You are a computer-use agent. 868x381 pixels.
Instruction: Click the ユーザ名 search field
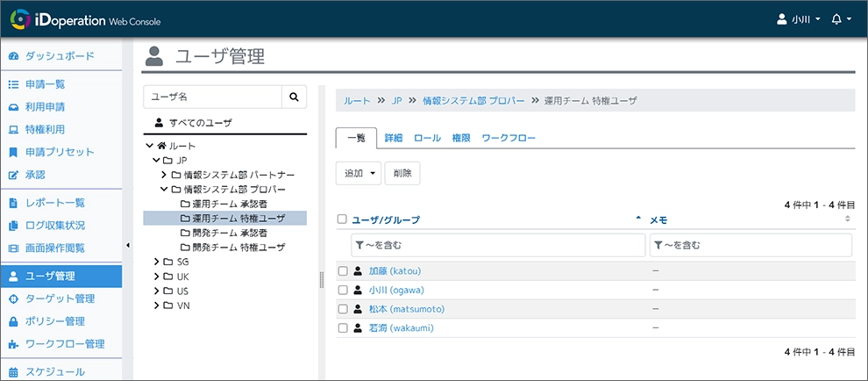tap(212, 97)
